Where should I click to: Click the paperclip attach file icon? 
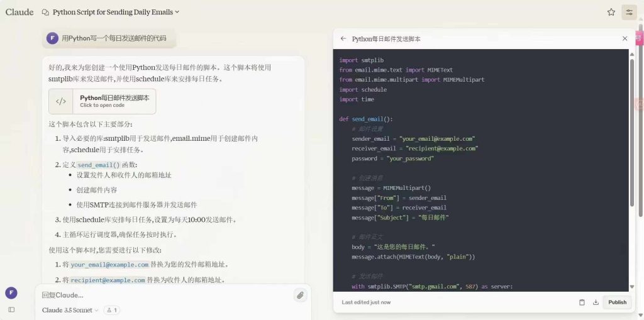pyautogui.click(x=300, y=295)
